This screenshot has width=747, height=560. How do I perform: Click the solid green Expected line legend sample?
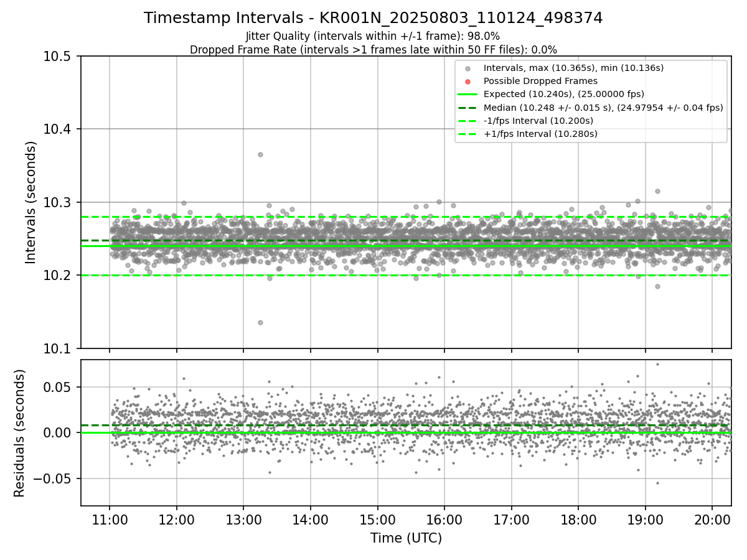[x=468, y=94]
